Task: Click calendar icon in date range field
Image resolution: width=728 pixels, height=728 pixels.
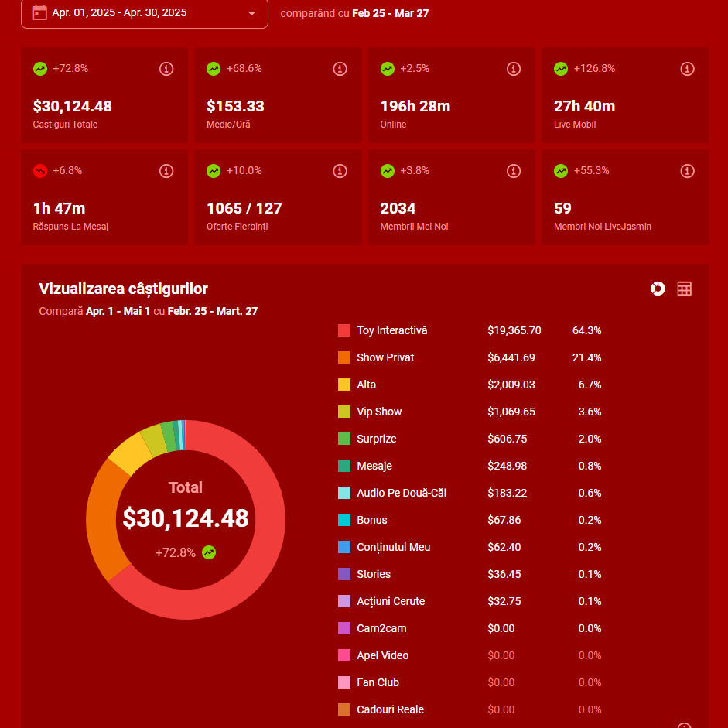Action: [40, 13]
